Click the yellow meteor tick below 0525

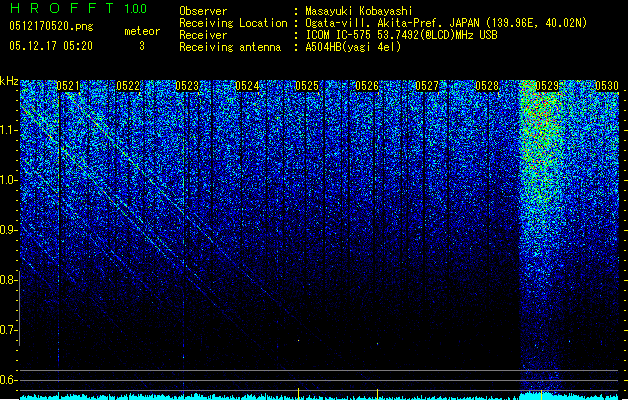coord(298,393)
